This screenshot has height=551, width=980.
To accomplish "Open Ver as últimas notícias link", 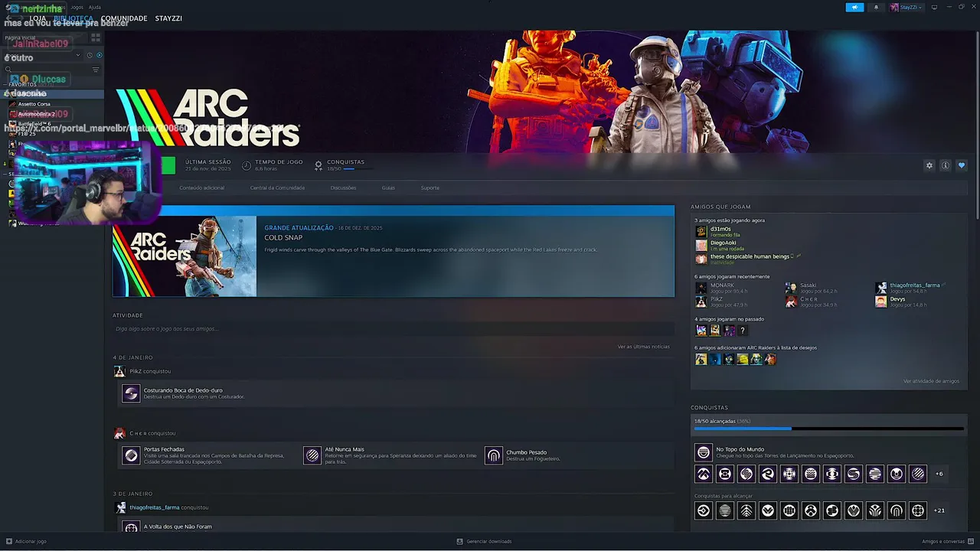I will pos(644,347).
